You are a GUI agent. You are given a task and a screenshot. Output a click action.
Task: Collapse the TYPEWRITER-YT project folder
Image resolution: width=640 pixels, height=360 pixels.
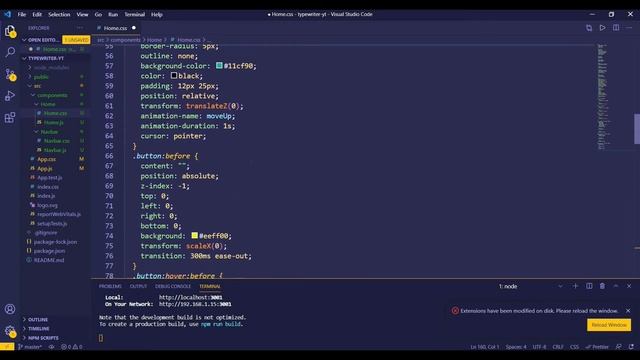(x=46, y=58)
